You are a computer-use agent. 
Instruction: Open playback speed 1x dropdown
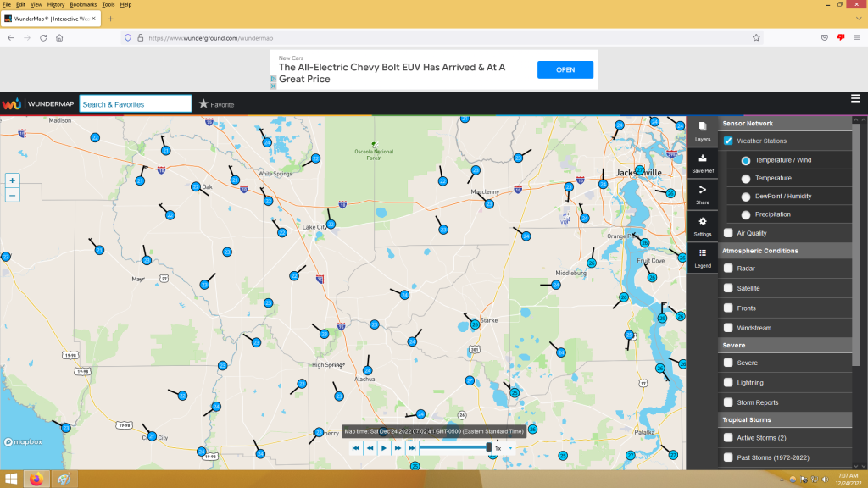pyautogui.click(x=504, y=448)
